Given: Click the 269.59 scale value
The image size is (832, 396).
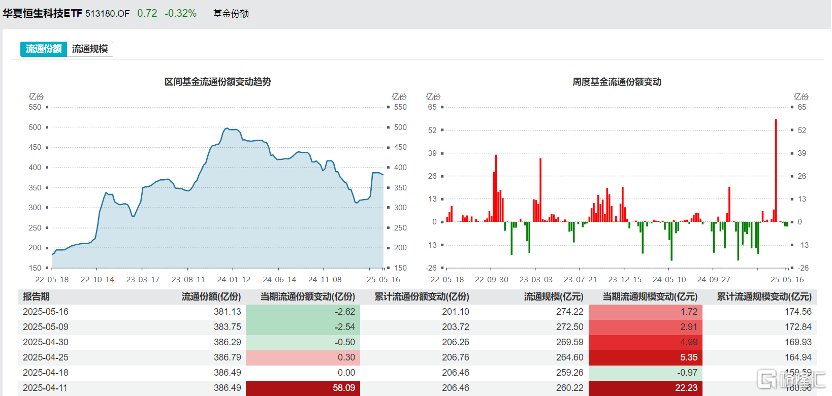Looking at the screenshot, I should (x=571, y=342).
